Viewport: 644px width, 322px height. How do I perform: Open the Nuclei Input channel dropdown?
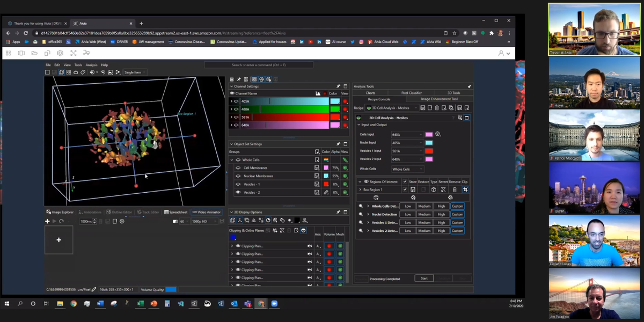coord(407,143)
